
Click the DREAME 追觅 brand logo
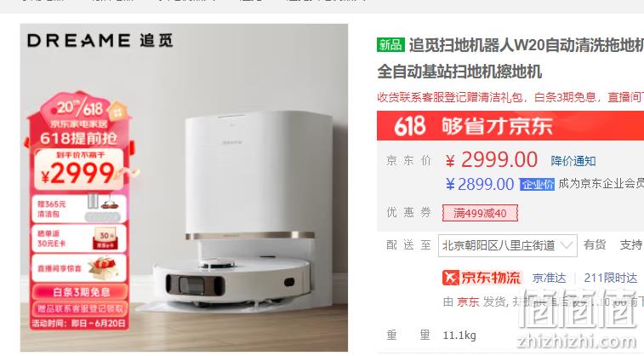(x=100, y=40)
